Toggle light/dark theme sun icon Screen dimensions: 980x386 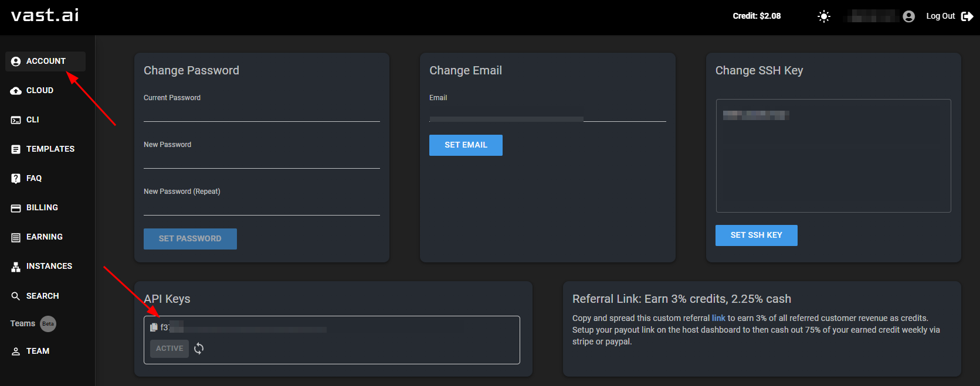(x=823, y=16)
